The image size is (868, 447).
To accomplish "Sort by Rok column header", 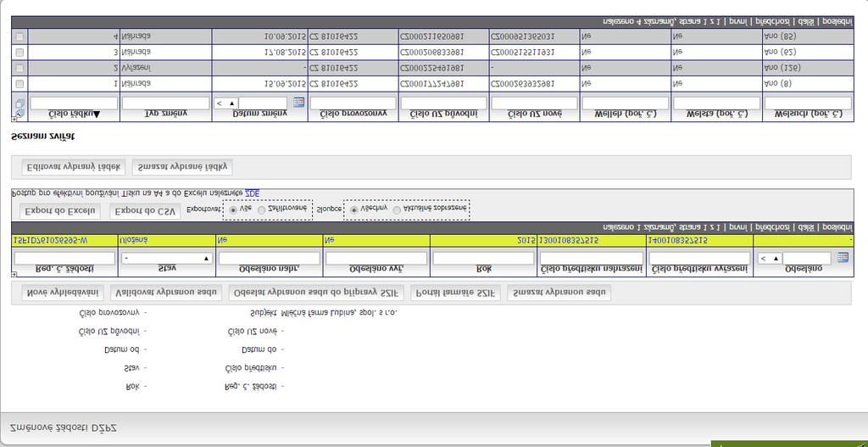I will (x=484, y=269).
